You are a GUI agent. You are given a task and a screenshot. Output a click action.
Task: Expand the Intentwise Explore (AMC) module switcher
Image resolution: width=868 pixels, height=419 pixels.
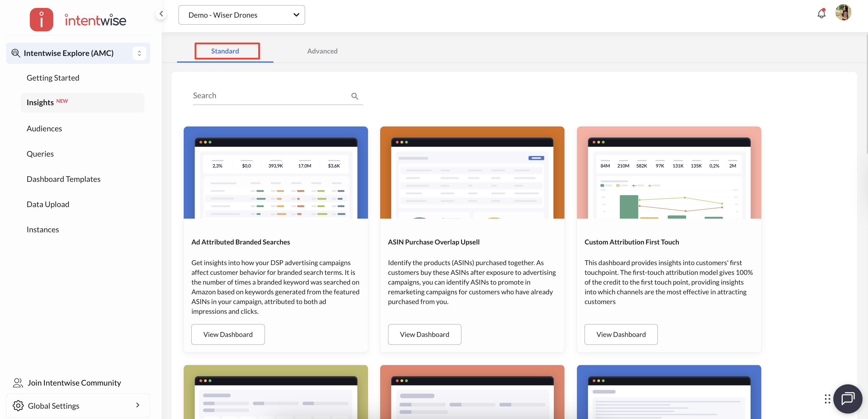[139, 53]
